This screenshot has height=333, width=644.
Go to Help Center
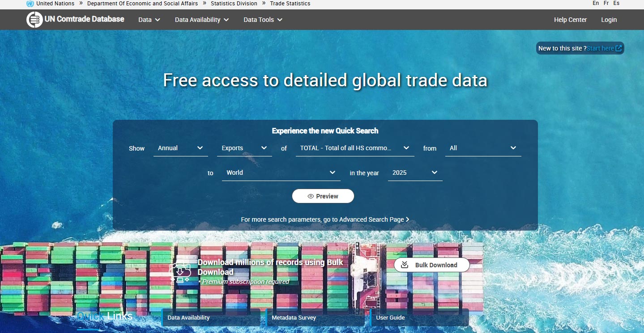point(570,20)
